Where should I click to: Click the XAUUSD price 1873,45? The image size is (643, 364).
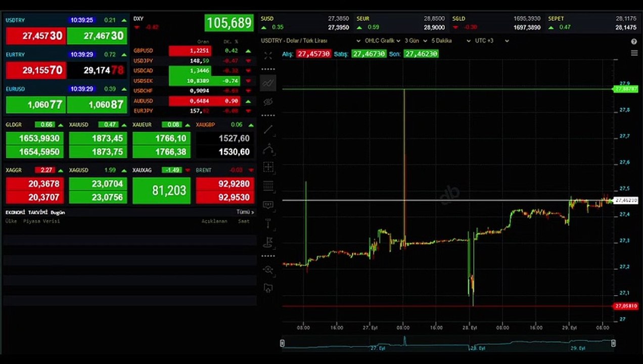(x=98, y=138)
